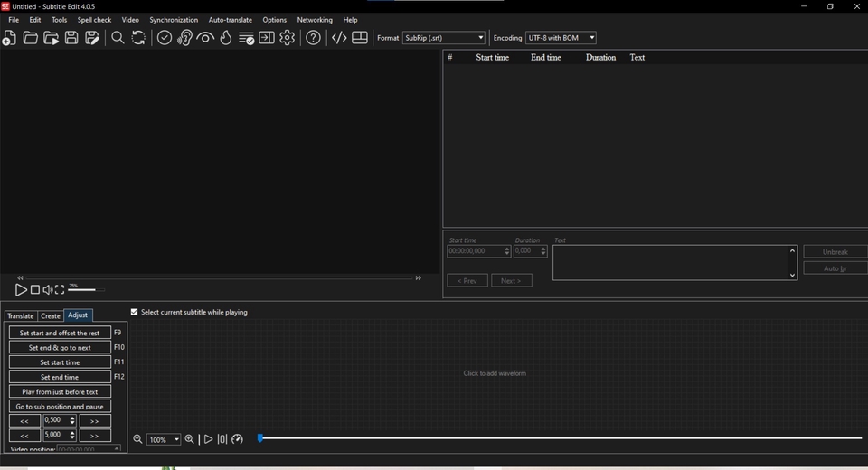Click Set end & go to next
Screen dimensions: 868x470
(60, 348)
